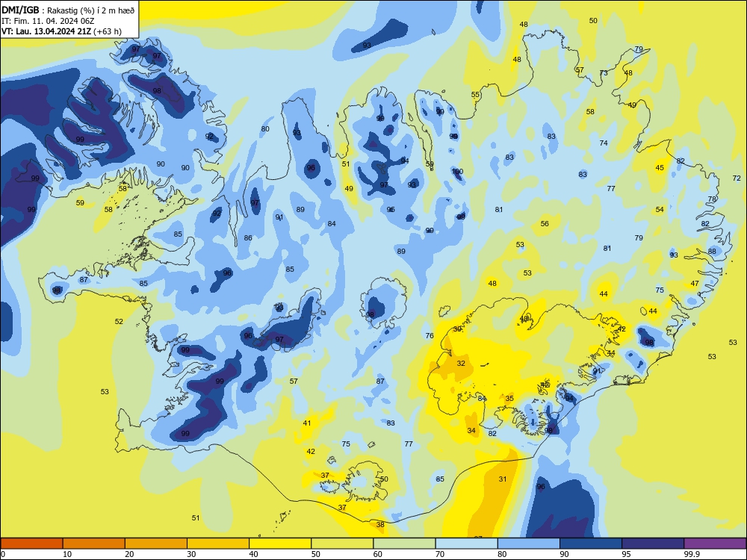Select the dark blue 90–95 legend swatch
Image resolution: width=747 pixels, height=560 pixels.
point(591,544)
